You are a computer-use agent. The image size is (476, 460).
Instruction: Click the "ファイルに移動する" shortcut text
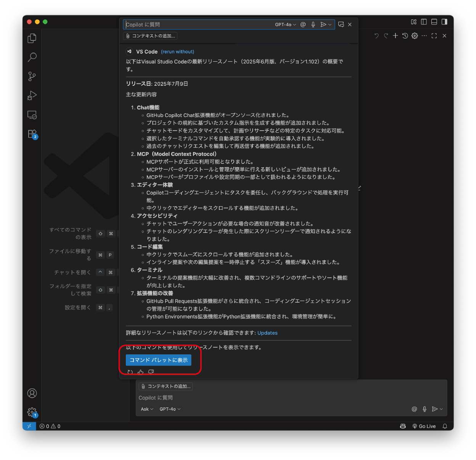(70, 255)
